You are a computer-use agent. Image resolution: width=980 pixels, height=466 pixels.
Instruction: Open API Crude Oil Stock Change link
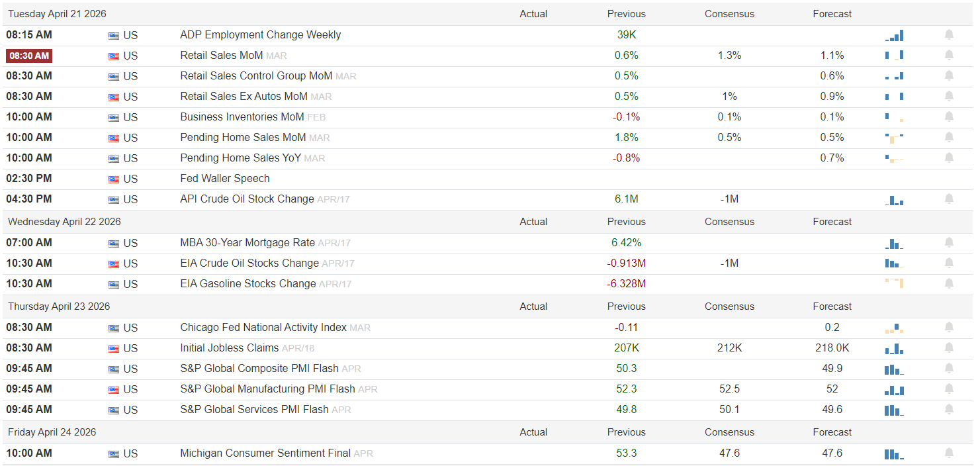pos(247,199)
